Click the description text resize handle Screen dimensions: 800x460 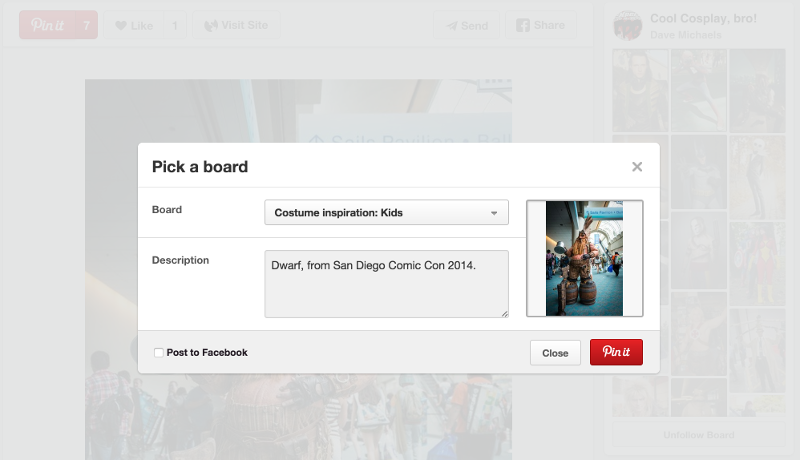[x=505, y=314]
